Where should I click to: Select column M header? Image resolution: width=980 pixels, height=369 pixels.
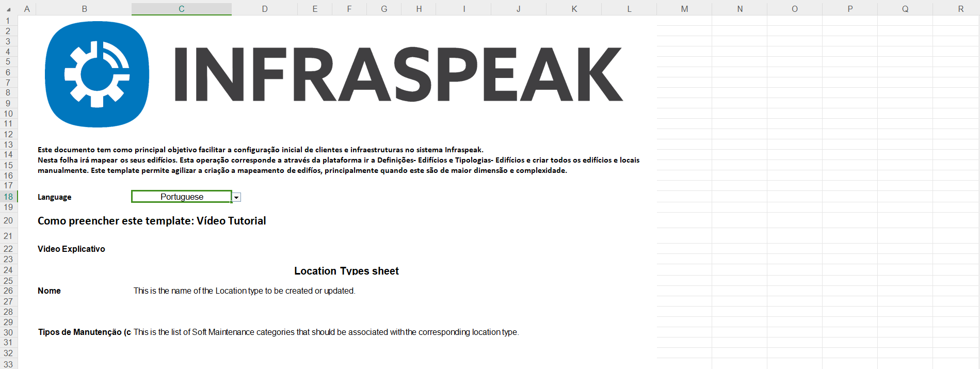click(x=684, y=9)
